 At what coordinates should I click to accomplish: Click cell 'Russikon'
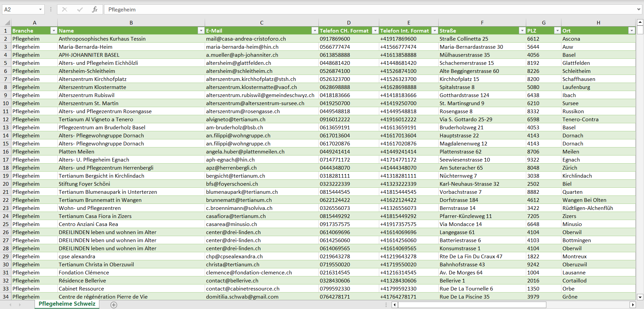tap(598, 111)
